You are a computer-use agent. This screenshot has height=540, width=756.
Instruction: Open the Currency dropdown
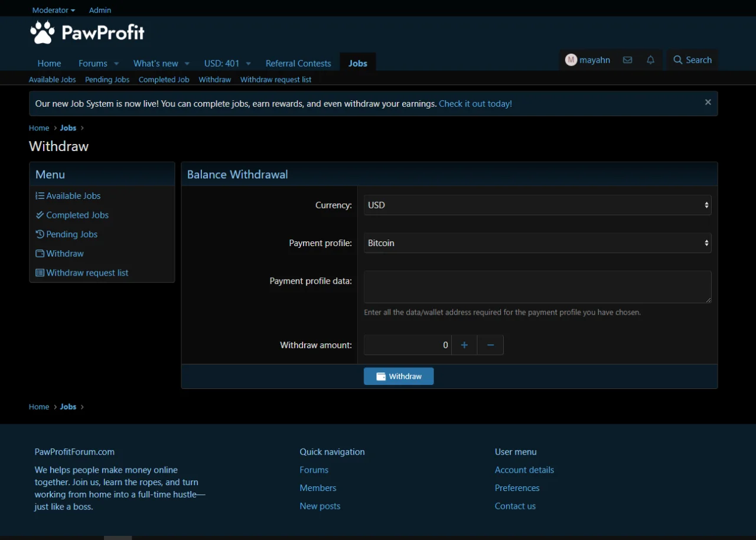click(x=537, y=205)
